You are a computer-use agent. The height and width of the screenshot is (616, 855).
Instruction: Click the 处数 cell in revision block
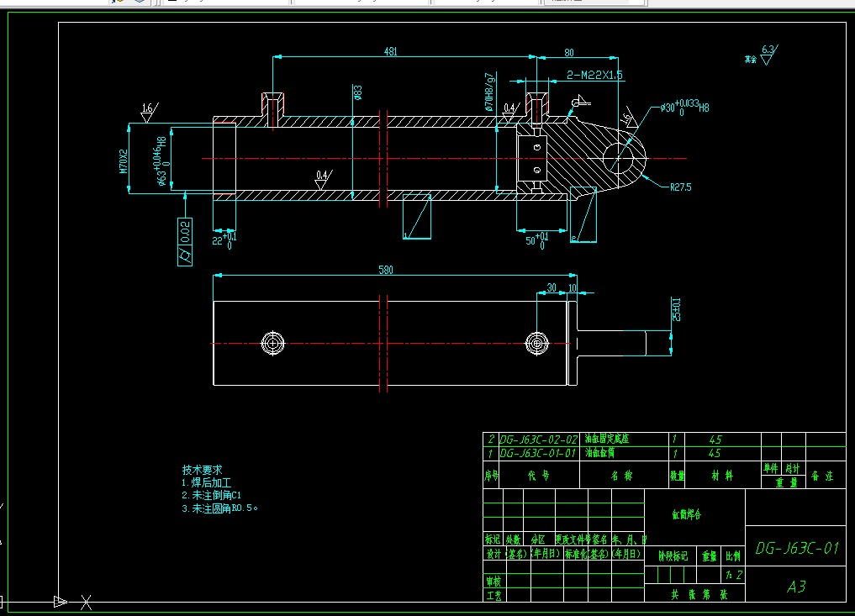tap(513, 540)
